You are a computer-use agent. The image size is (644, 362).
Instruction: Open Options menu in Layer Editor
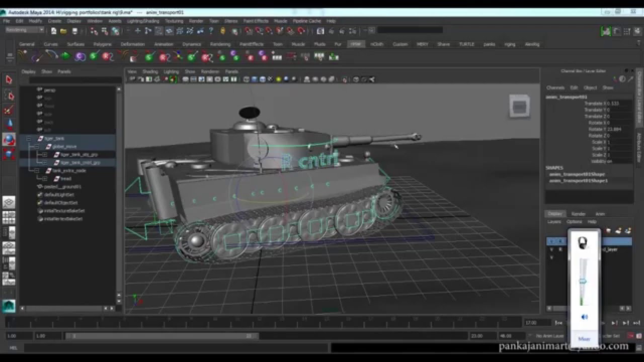[x=574, y=222]
